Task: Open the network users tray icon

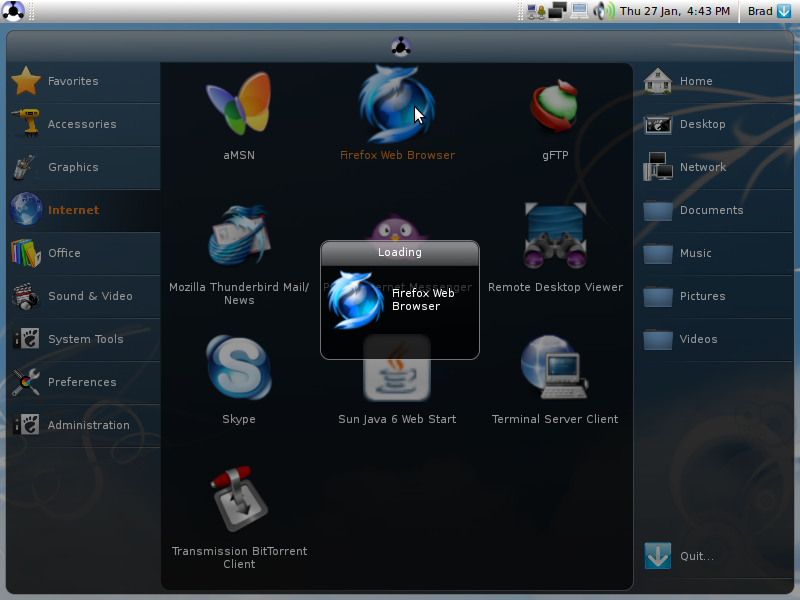Action: (536, 11)
